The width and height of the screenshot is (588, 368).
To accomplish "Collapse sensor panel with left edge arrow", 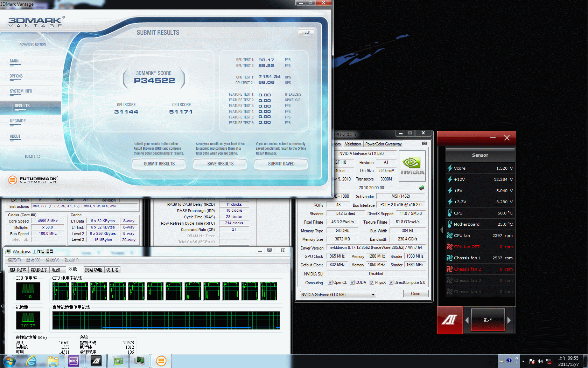I will [441, 230].
